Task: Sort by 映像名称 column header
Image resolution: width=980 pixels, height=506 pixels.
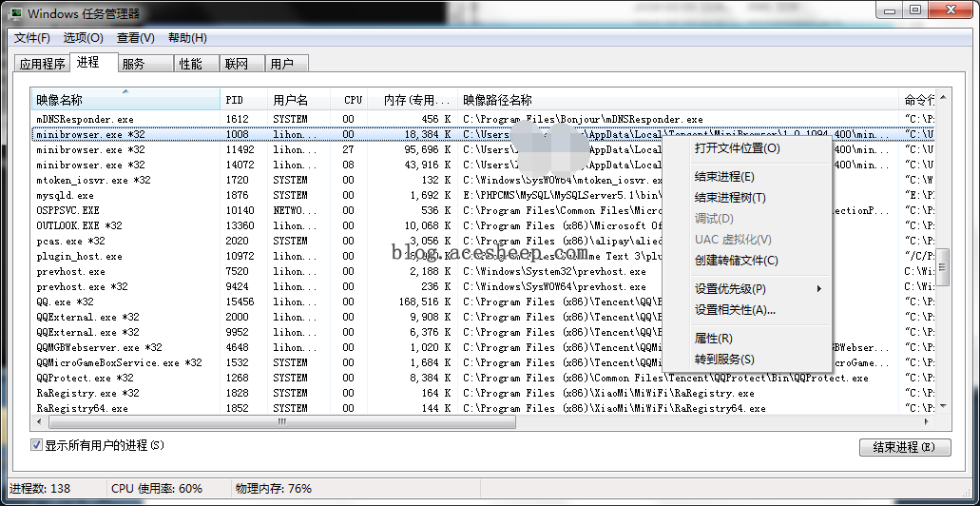Action: click(125, 100)
